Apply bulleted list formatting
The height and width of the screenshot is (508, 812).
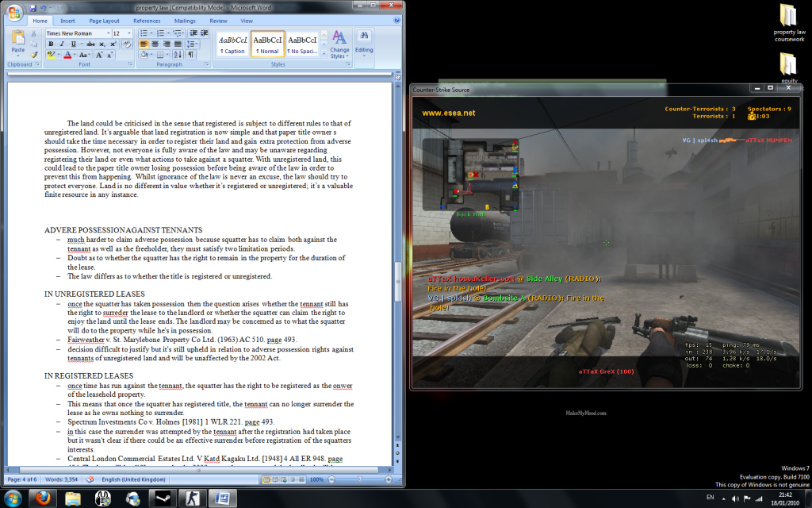146,33
